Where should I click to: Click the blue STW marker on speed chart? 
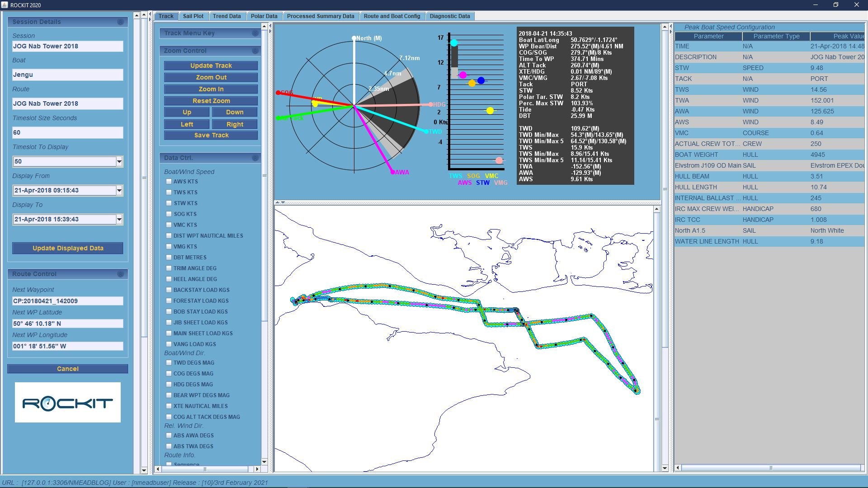[481, 80]
